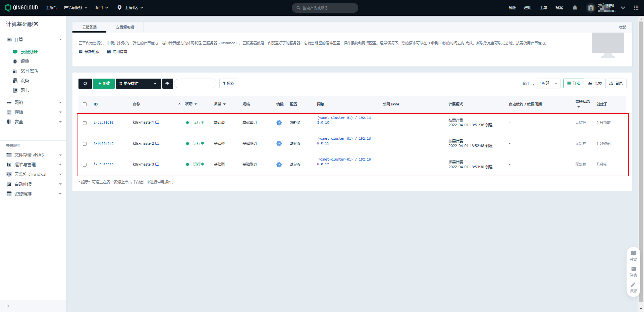
Task: Click remote console icon for k8s-master1
Action: (x=157, y=123)
